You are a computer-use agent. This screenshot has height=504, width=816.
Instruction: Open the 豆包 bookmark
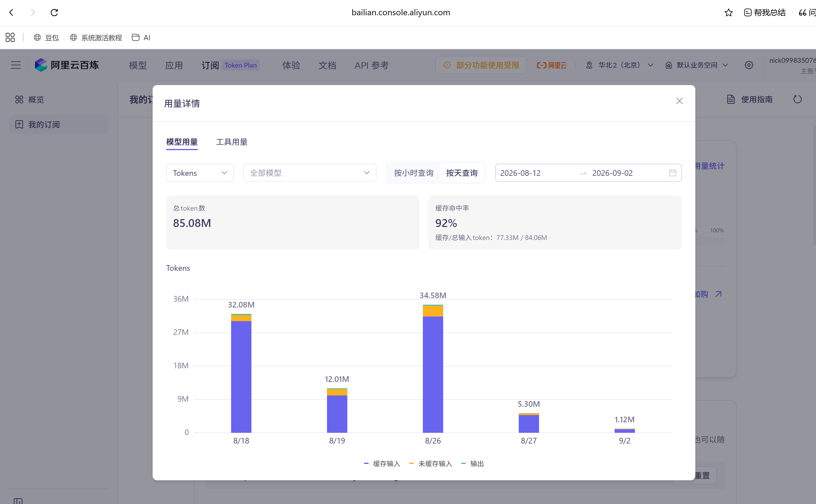(x=46, y=38)
